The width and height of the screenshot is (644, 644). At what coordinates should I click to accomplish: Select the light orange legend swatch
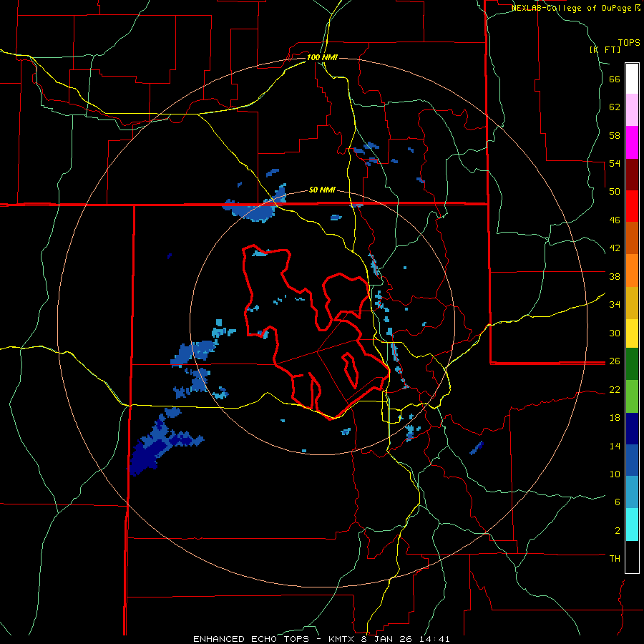(x=632, y=270)
